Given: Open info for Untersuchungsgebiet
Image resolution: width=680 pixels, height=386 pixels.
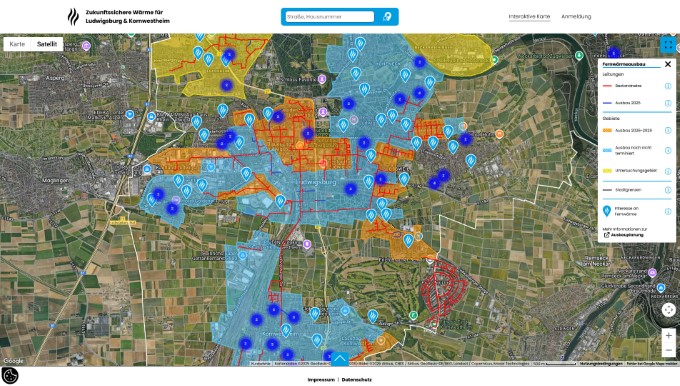Looking at the screenshot, I should (668, 171).
